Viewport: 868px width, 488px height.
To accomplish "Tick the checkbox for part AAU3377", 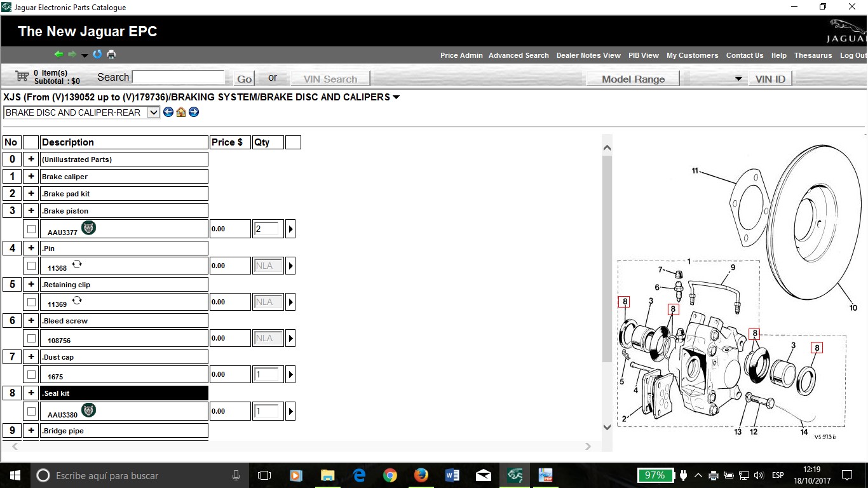I will point(31,229).
